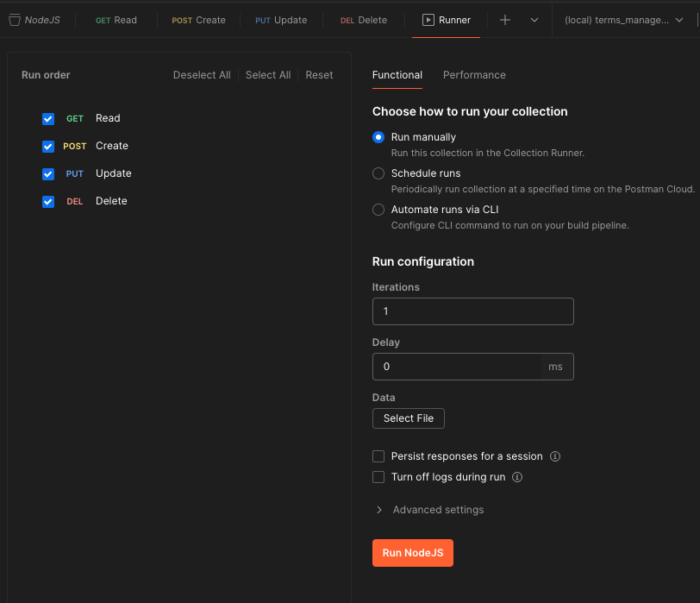Click the Persist responses info icon
This screenshot has width=700, height=603.
[x=555, y=456]
